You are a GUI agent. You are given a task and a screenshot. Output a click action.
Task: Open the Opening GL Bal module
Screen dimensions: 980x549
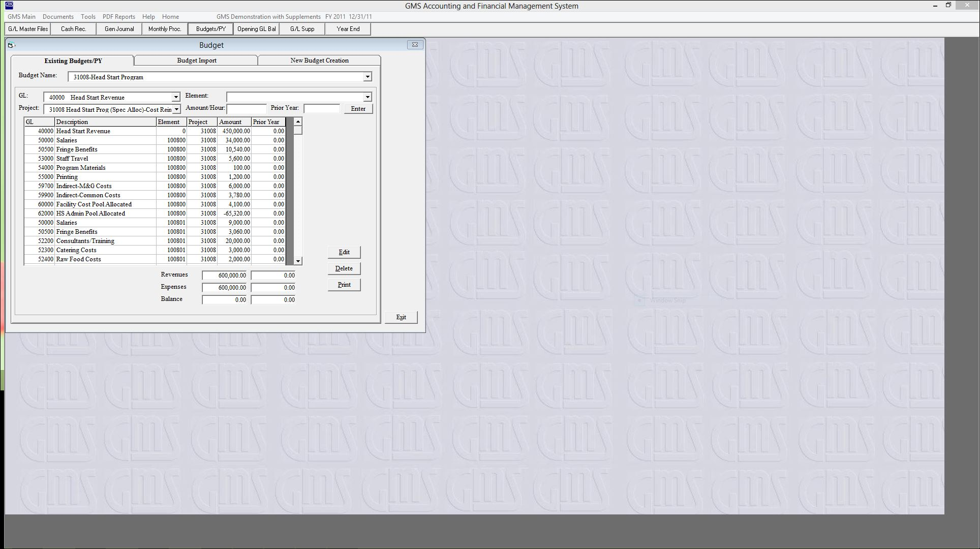click(x=256, y=29)
